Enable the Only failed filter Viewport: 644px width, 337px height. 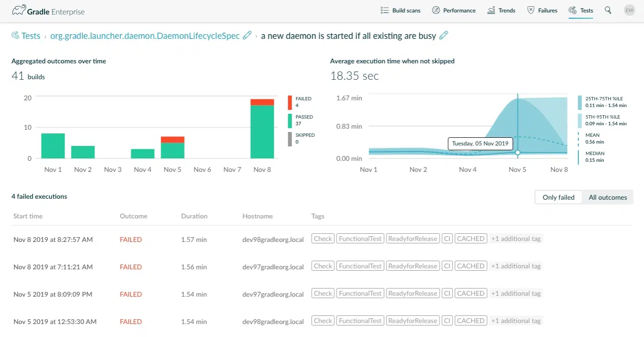click(558, 197)
